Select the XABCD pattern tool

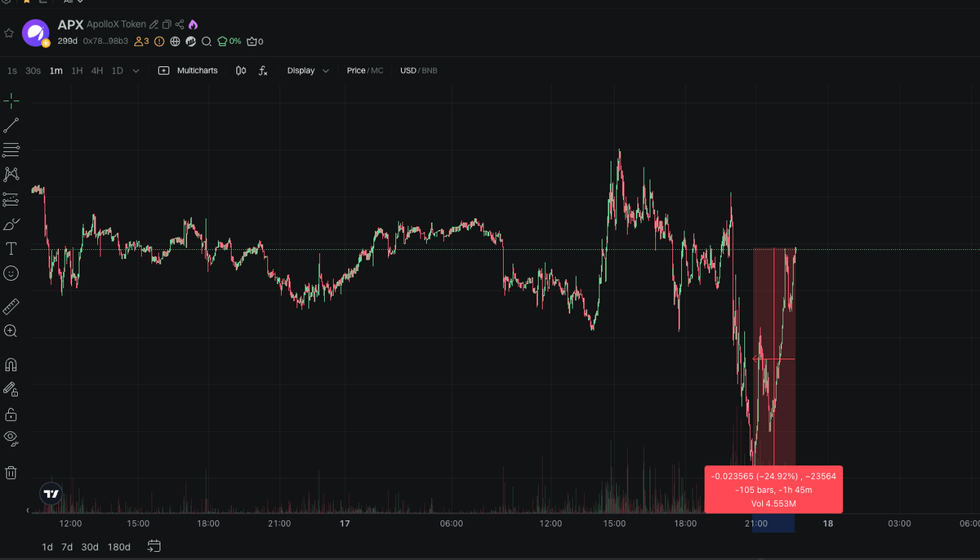point(11,174)
